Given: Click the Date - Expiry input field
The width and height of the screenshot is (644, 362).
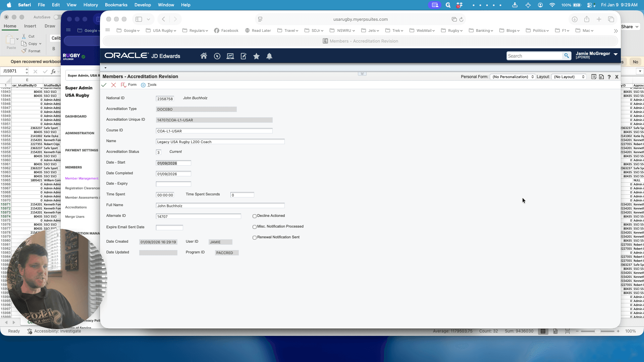Looking at the screenshot, I should (173, 184).
